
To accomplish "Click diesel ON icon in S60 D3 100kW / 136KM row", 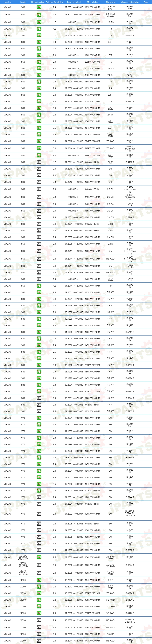I will (39, 175).
